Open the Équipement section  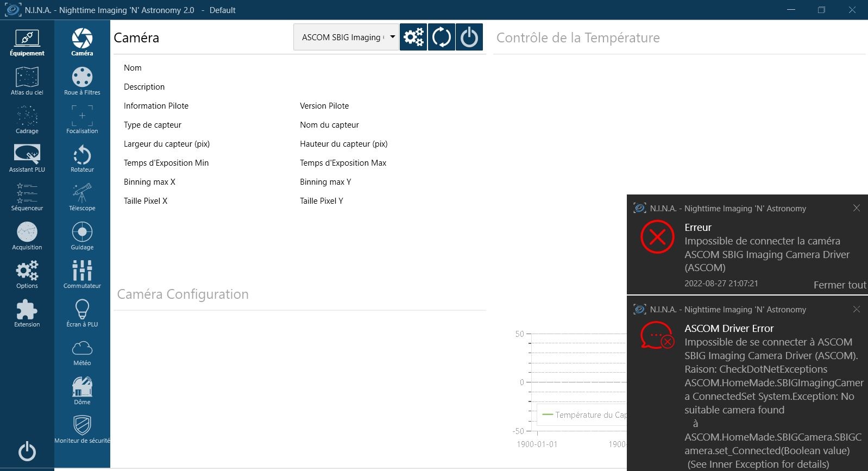click(27, 42)
